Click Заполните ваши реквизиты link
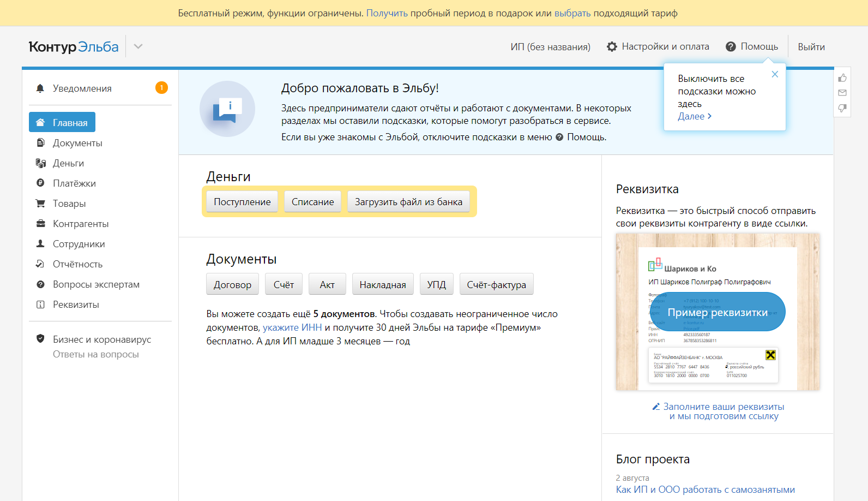The height and width of the screenshot is (501, 868). point(724,411)
